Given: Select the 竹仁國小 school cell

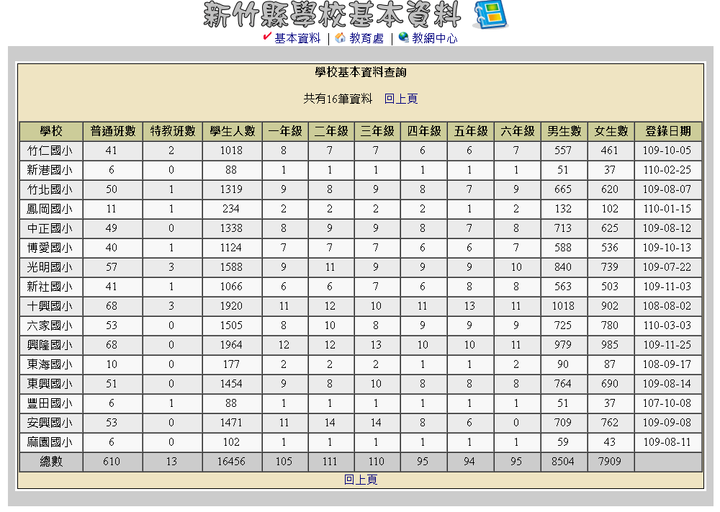Looking at the screenshot, I should point(51,151).
